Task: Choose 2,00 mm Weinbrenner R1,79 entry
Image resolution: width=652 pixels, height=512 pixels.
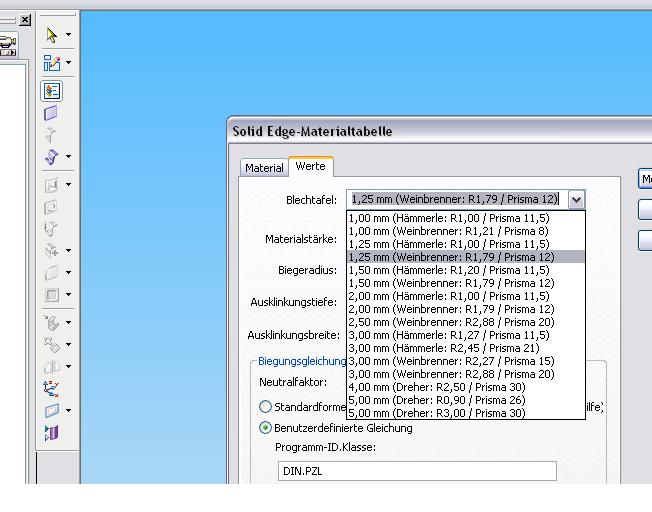Action: point(466,309)
